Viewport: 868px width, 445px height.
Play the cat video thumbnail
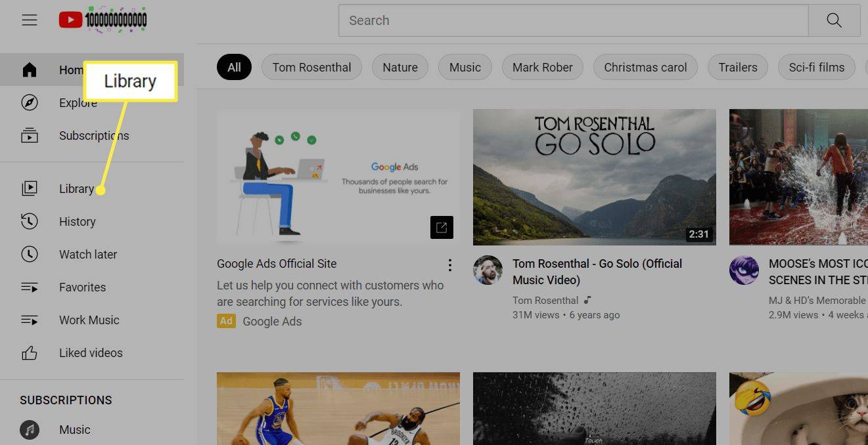point(798,408)
